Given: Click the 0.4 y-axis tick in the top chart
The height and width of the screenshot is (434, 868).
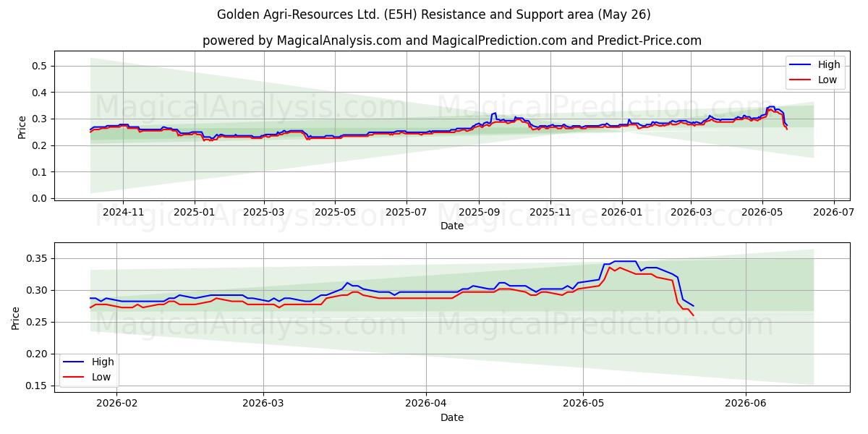Looking at the screenshot, I should click(41, 93).
